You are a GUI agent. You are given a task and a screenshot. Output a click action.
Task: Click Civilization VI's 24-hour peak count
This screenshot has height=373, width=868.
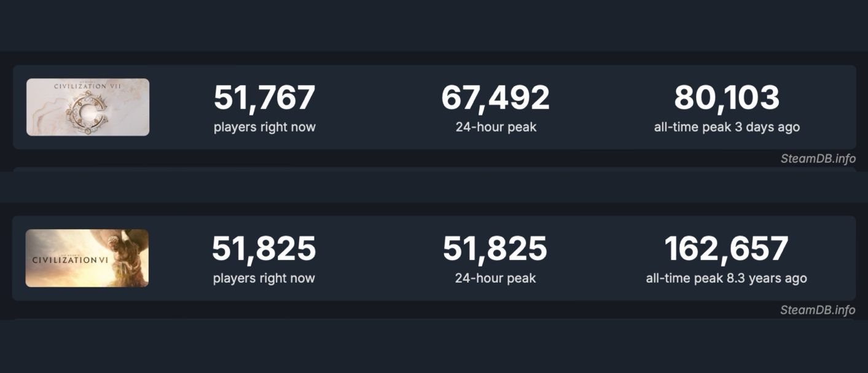click(495, 249)
